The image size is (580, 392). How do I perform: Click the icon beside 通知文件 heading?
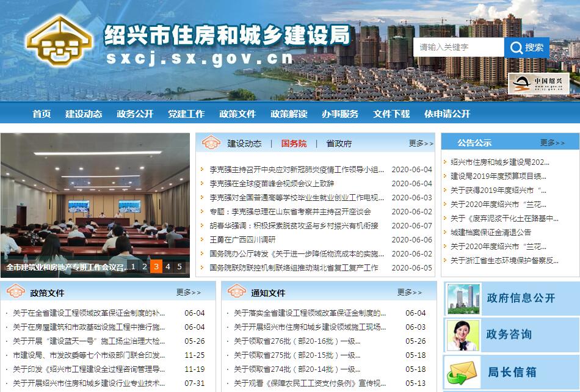[236, 292]
